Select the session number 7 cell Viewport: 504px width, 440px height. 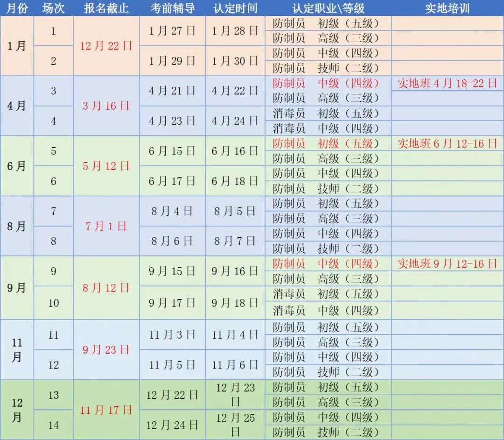[x=53, y=212]
